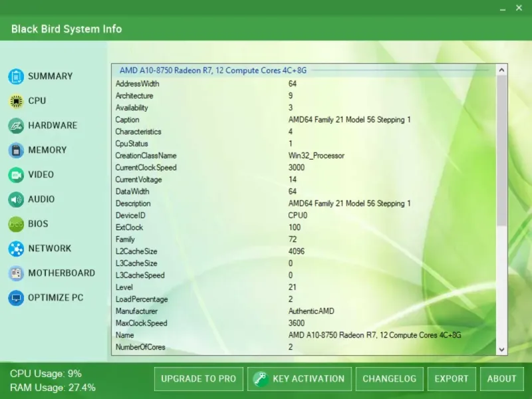Click the Memory module icon

pos(16,150)
